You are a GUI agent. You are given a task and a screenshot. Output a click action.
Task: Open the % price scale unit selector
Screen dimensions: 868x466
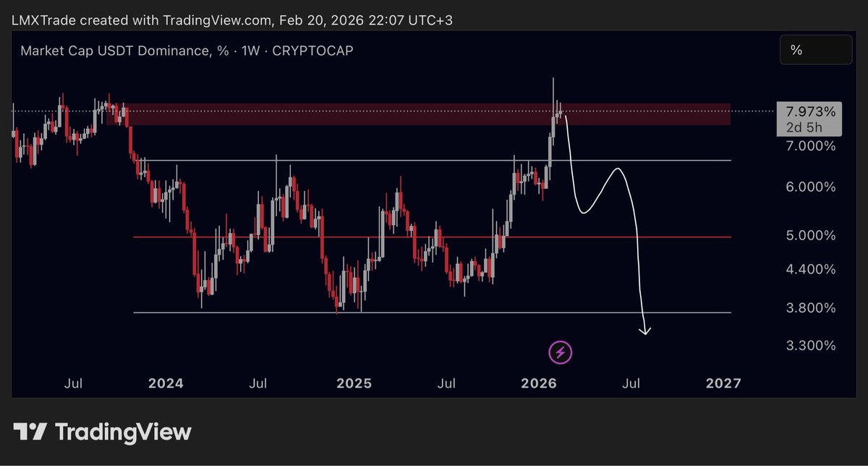[x=815, y=51]
